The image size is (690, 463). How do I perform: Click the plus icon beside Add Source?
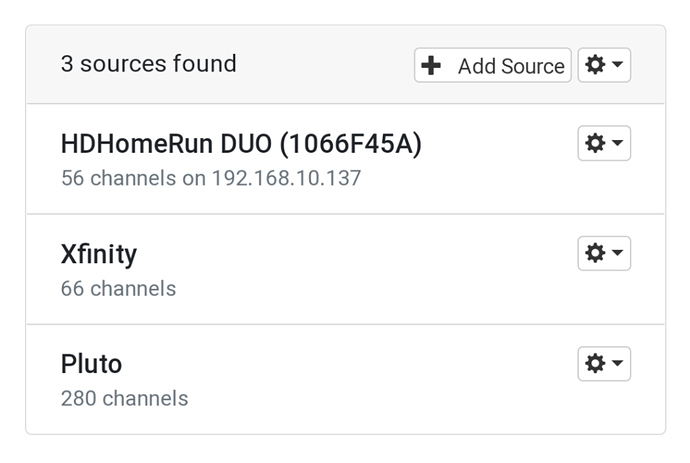(431, 66)
